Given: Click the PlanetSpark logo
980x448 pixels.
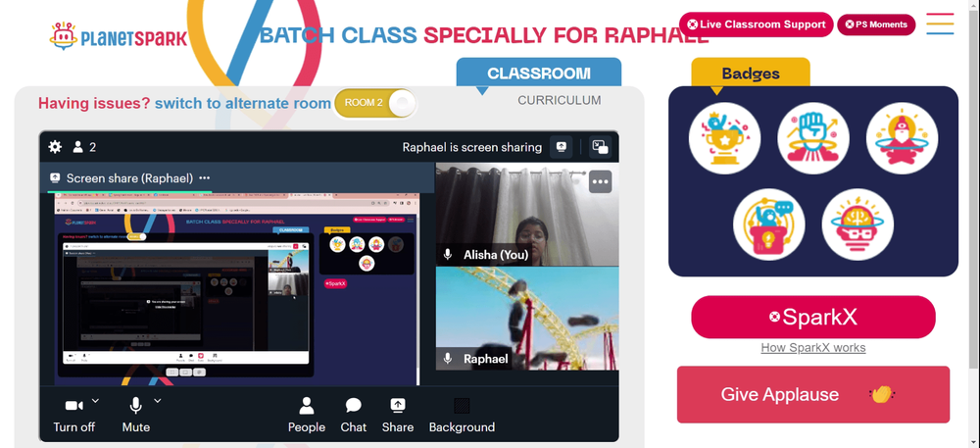Looking at the screenshot, I should 119,36.
